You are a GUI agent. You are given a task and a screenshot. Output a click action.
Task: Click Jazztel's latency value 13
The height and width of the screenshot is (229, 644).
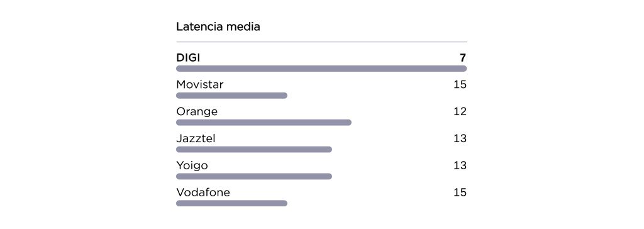(x=460, y=138)
